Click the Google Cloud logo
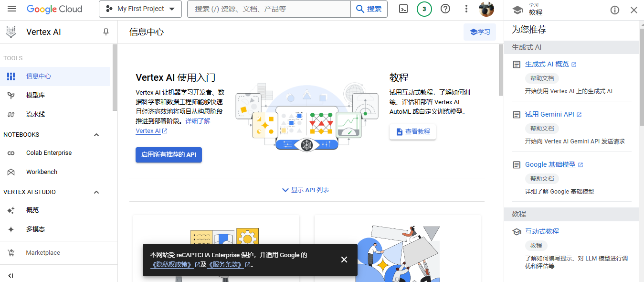644x282 pixels. pyautogui.click(x=54, y=9)
